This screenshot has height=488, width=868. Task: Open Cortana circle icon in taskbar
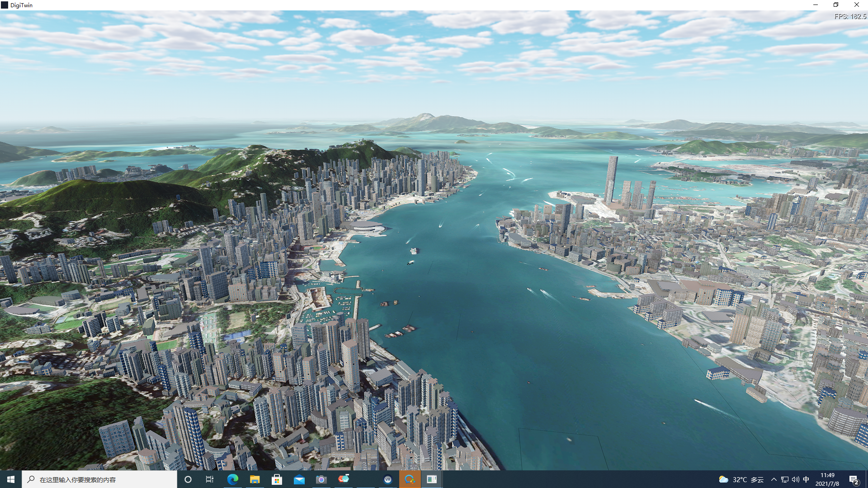tap(188, 479)
